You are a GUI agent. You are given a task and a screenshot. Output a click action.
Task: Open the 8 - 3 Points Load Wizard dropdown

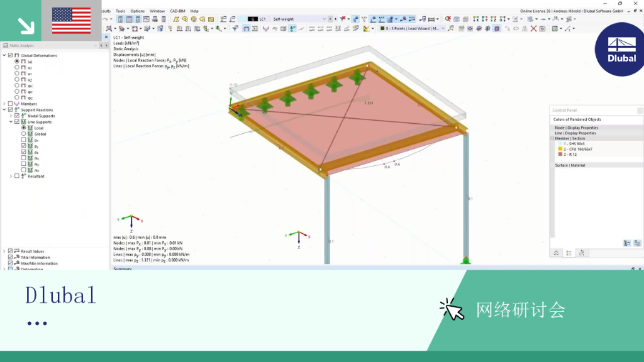413,29
